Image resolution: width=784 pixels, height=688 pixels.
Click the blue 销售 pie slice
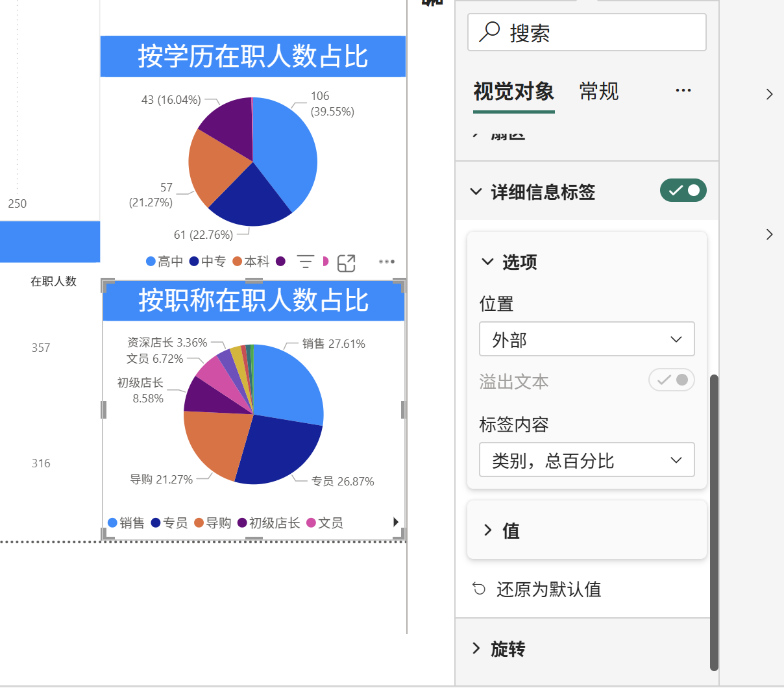click(289, 383)
